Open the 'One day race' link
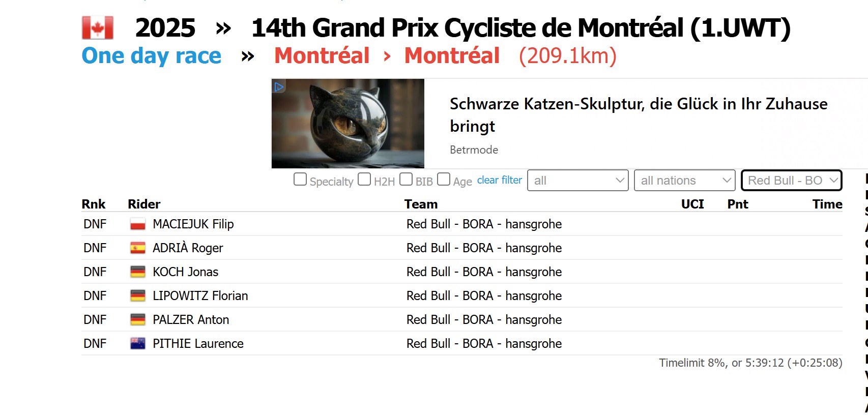The height and width of the screenshot is (416, 868). 152,56
